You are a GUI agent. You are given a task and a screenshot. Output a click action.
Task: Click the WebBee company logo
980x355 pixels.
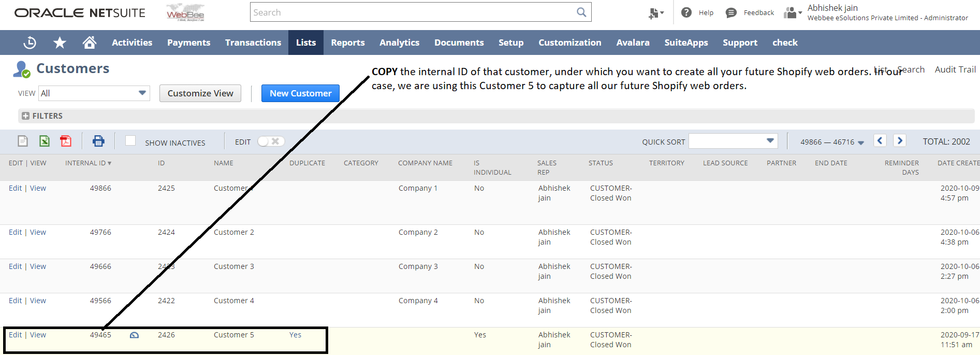pos(185,12)
